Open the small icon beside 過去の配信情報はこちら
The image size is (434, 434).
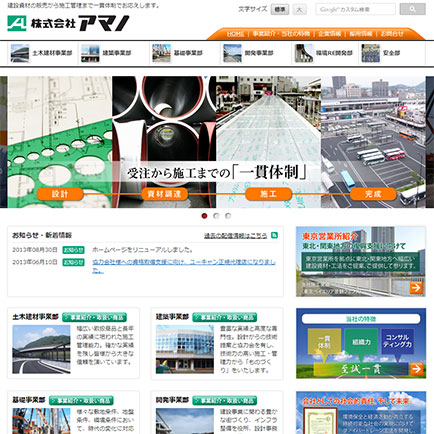(274, 235)
